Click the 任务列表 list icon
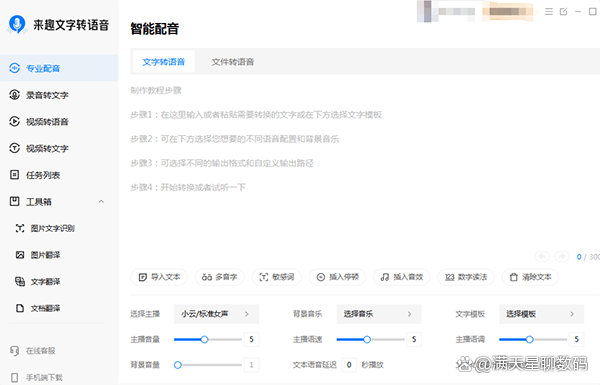600x385 pixels. tap(15, 175)
